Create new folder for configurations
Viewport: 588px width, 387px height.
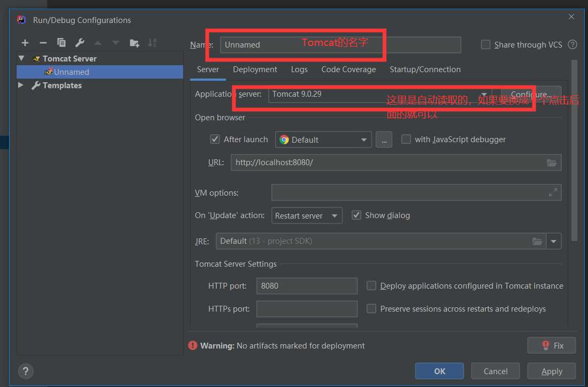[134, 43]
